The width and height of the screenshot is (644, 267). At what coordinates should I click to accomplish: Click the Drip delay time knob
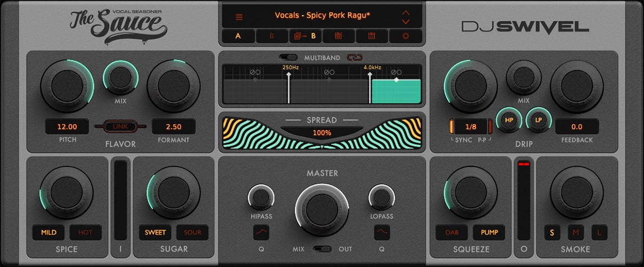(x=470, y=86)
